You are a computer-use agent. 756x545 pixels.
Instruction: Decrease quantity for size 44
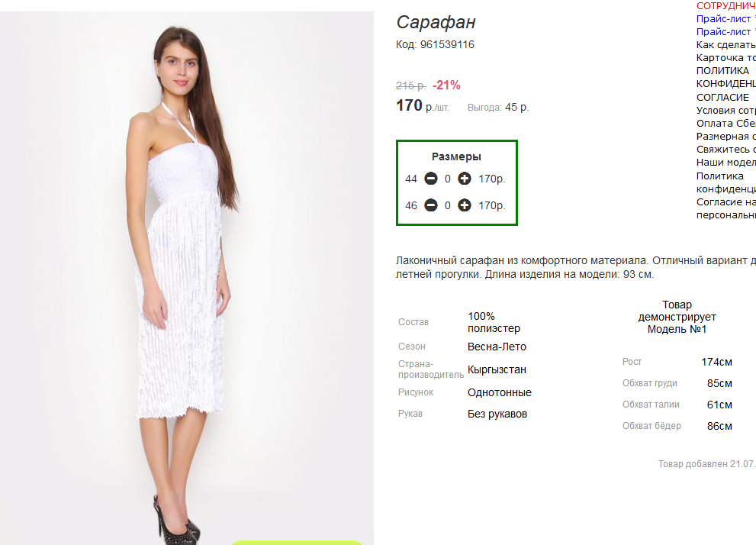(x=431, y=179)
